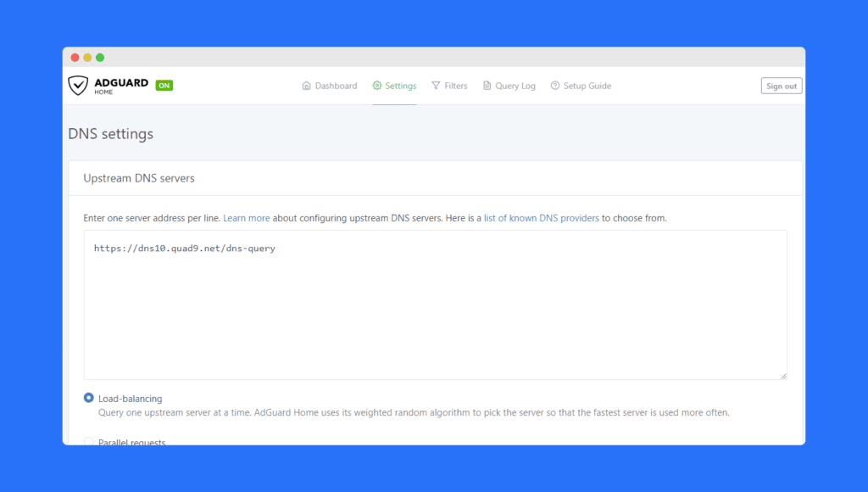The image size is (868, 492).
Task: Click the green maximize window button
Action: click(100, 58)
